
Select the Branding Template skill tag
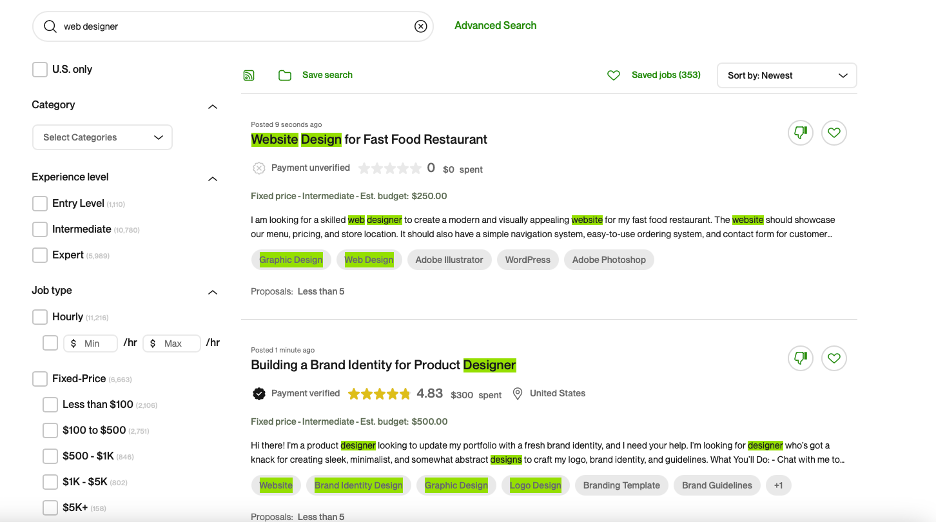click(621, 486)
